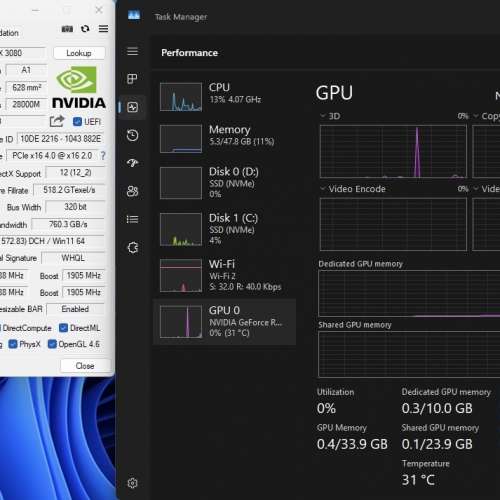Click the 628 mm² die size field
Image resolution: width=500 pixels, height=500 pixels.
(x=27, y=87)
